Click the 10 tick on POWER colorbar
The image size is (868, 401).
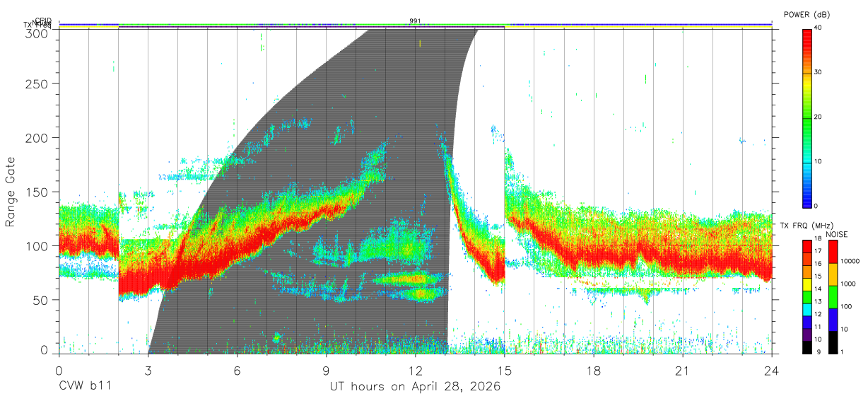819,162
